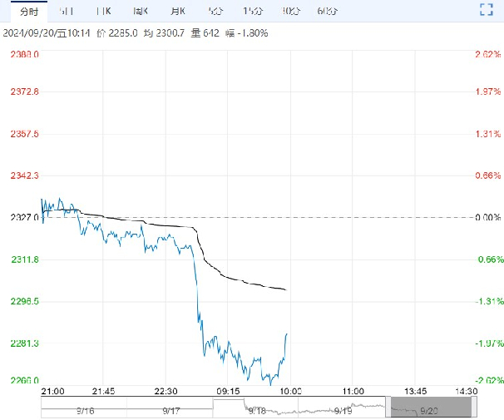Open the 月K monthly tab
Screen dimensions: 504x420
(x=177, y=11)
